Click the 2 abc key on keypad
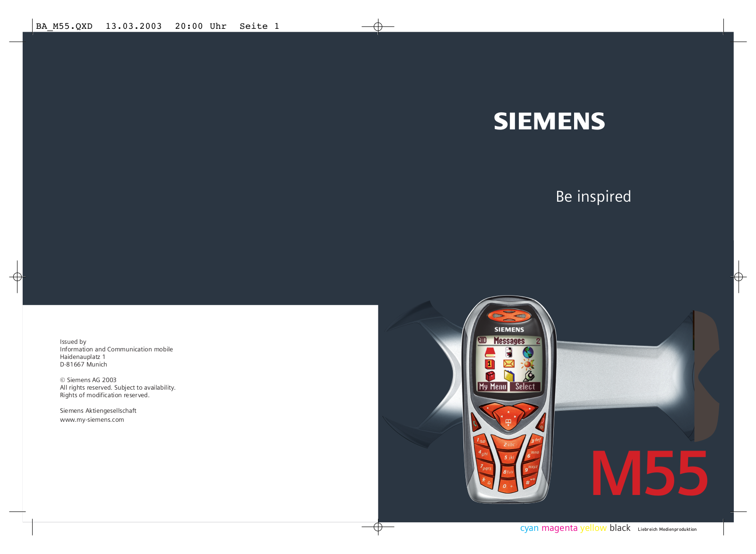Screen dimensions: 756x554 [x=509, y=444]
